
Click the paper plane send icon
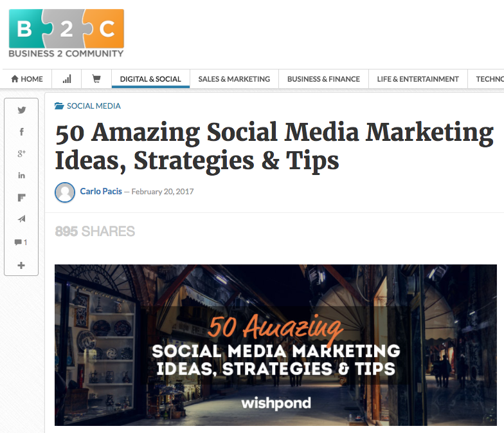tap(22, 219)
